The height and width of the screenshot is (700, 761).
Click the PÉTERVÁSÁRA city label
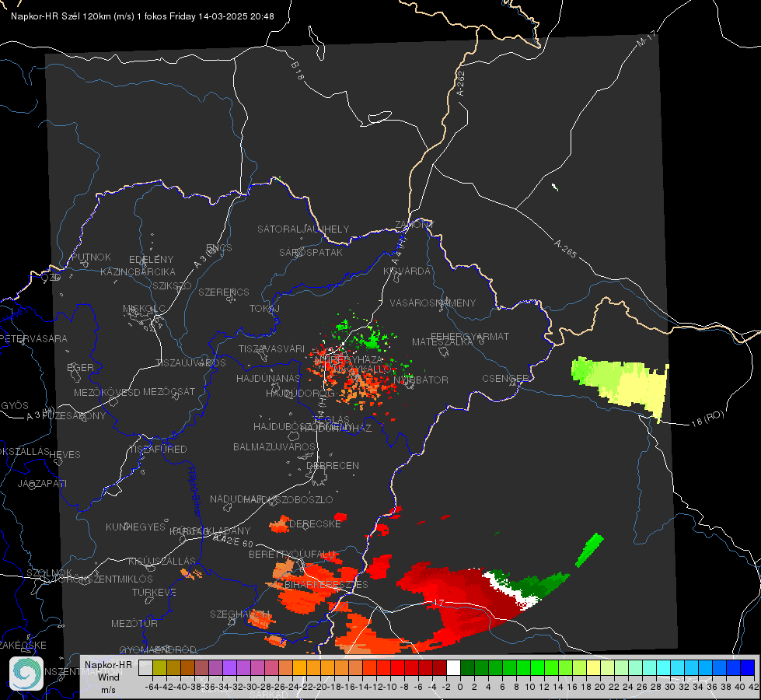pyautogui.click(x=34, y=338)
